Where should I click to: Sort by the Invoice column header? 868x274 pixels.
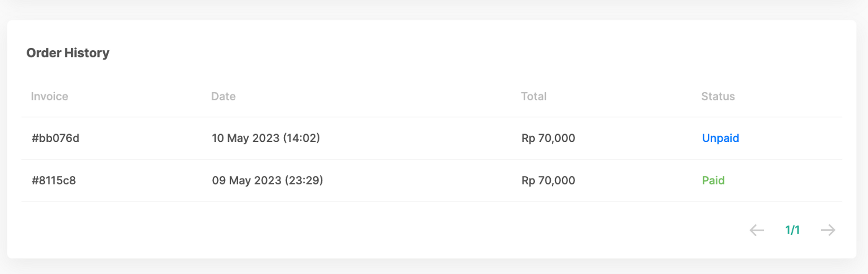pos(49,96)
